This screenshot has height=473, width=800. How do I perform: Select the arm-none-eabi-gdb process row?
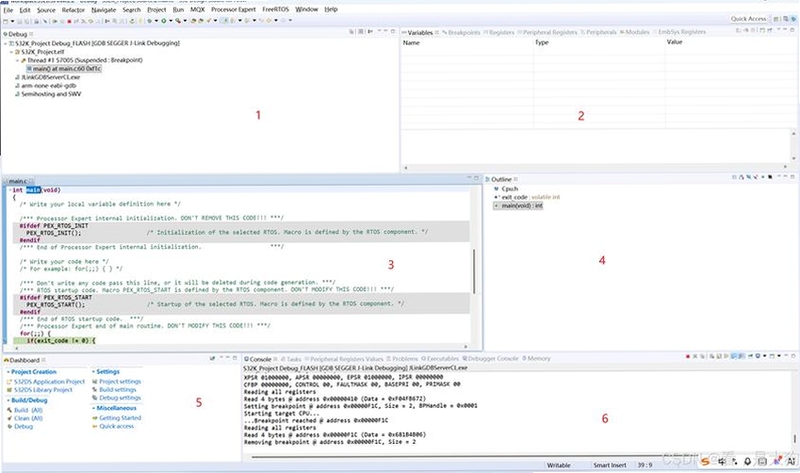(48, 86)
